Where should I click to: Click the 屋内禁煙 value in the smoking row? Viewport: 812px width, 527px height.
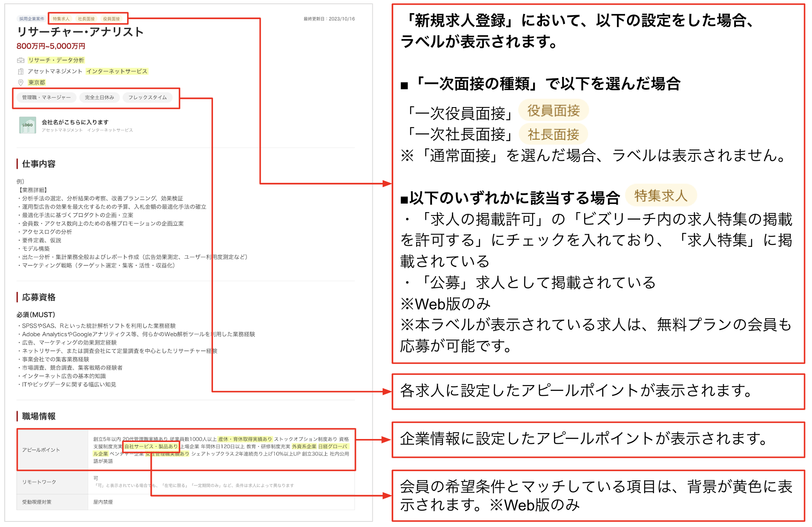pos(103,502)
